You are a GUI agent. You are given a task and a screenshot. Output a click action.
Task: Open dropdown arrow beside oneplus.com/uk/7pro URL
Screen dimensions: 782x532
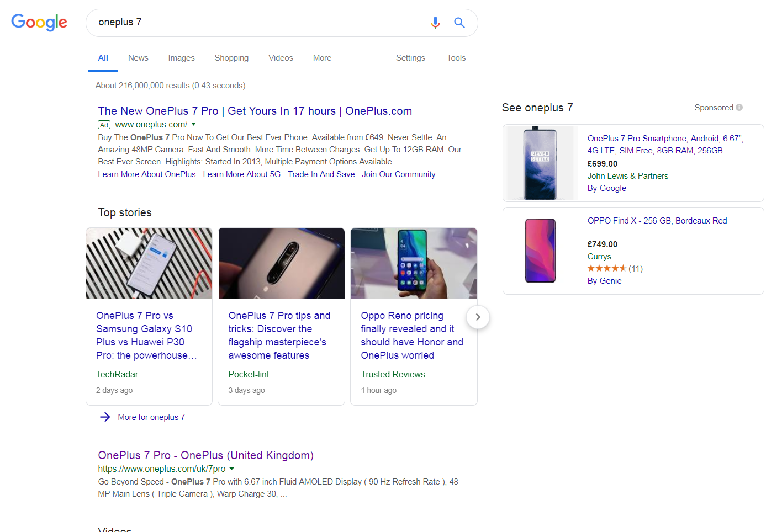232,469
